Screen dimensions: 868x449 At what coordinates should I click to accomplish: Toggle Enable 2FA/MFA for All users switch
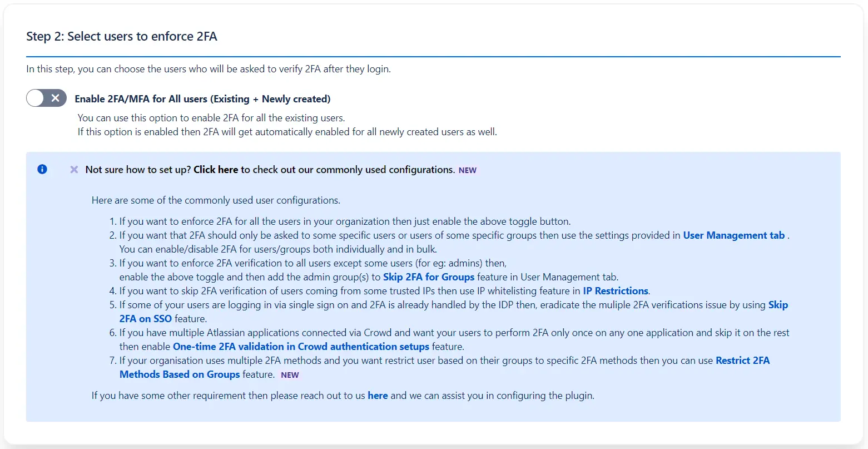pos(46,98)
